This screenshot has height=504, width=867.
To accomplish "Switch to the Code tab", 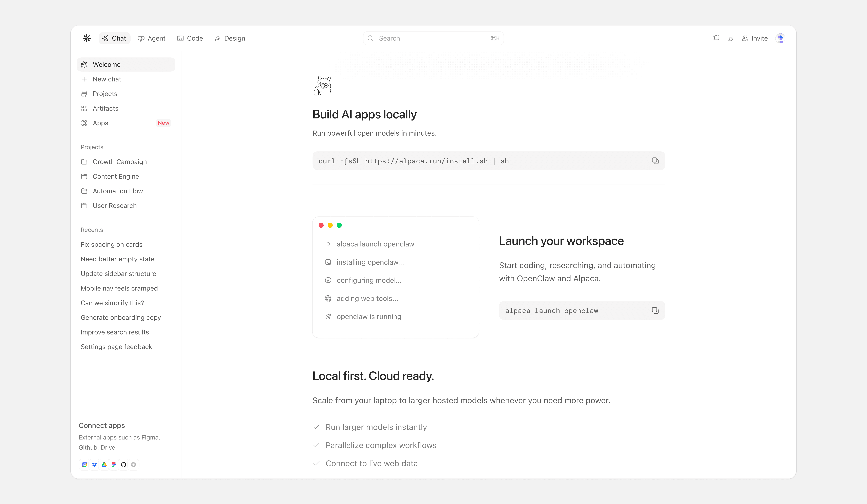I will coord(190,38).
